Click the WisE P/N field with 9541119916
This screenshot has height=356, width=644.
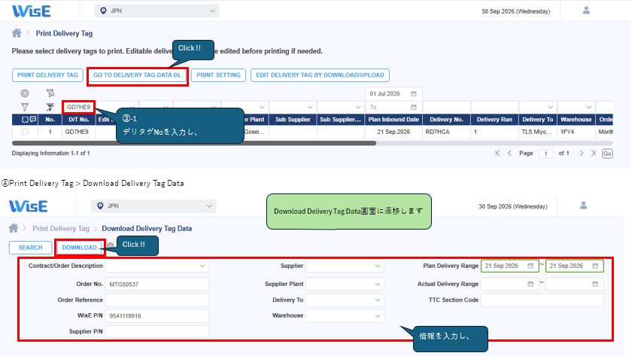[x=157, y=315]
